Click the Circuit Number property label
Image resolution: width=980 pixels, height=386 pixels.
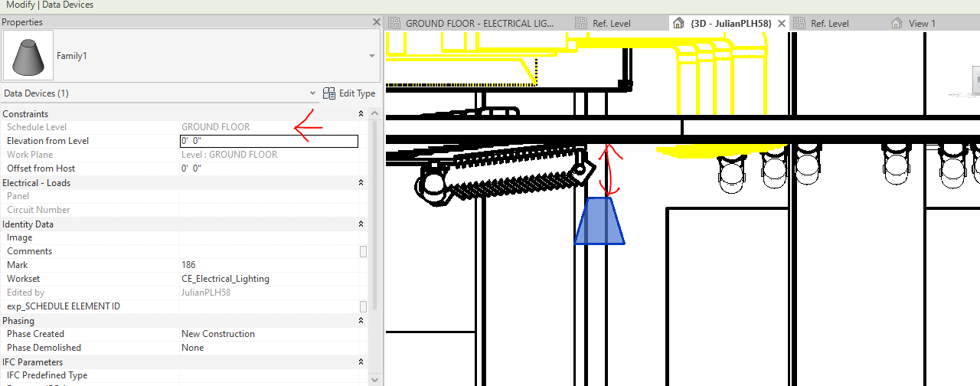coord(38,210)
